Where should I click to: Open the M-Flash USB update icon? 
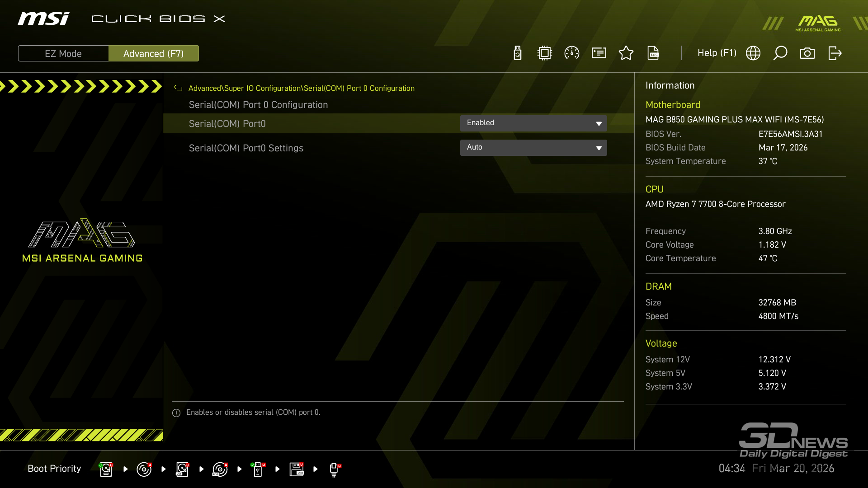point(518,53)
